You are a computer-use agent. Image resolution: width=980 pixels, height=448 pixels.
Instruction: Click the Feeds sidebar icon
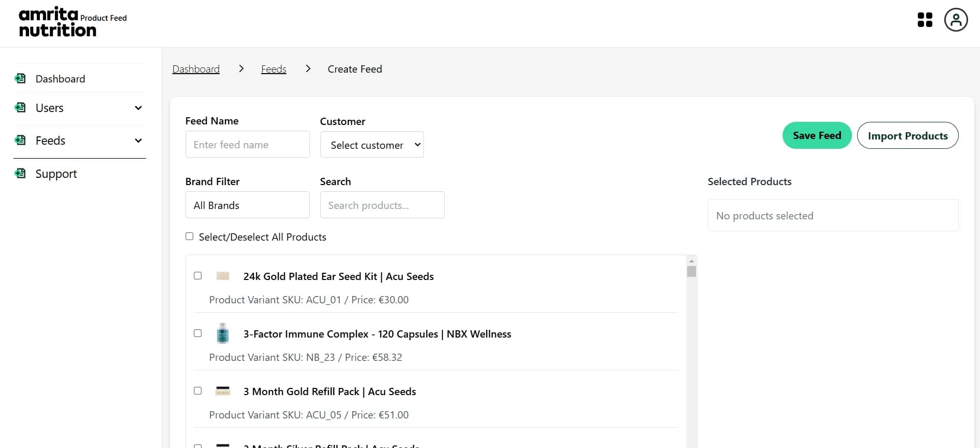20,141
